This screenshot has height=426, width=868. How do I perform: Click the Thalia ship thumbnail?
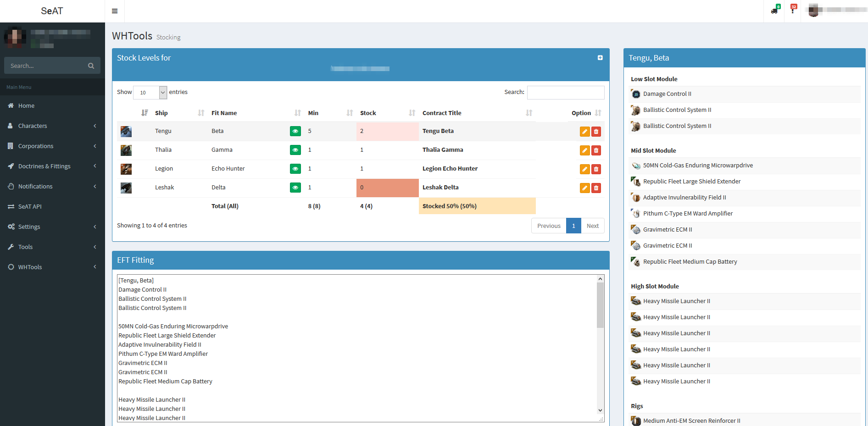126,150
